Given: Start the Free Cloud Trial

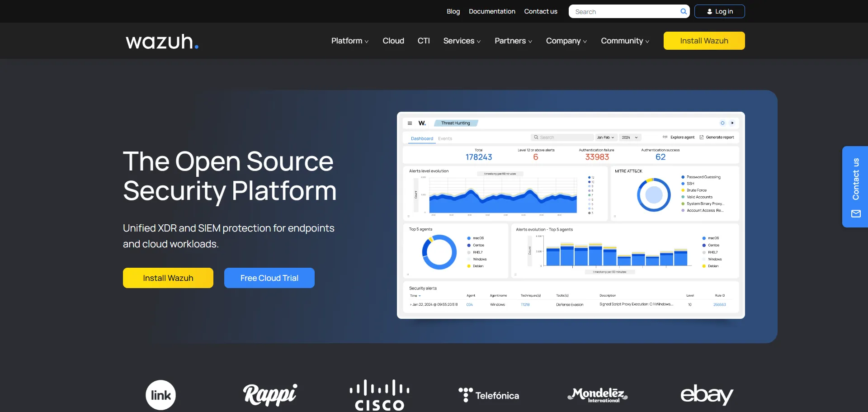Looking at the screenshot, I should click(x=269, y=278).
